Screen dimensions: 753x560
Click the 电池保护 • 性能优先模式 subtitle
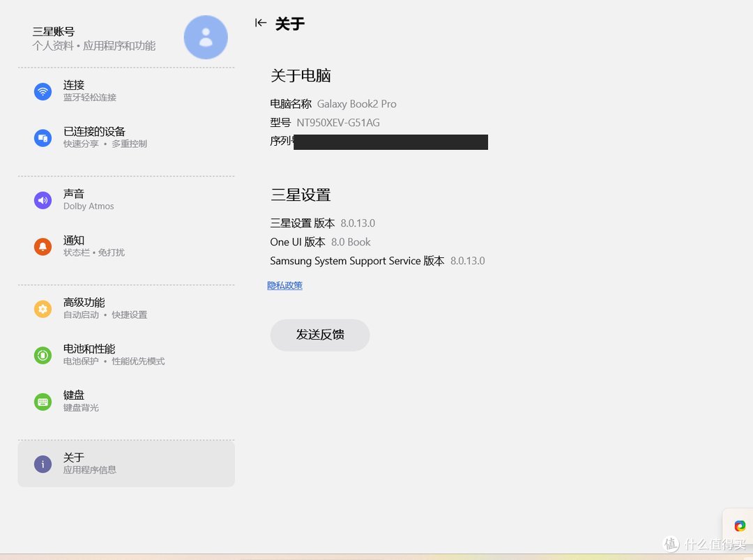point(114,361)
